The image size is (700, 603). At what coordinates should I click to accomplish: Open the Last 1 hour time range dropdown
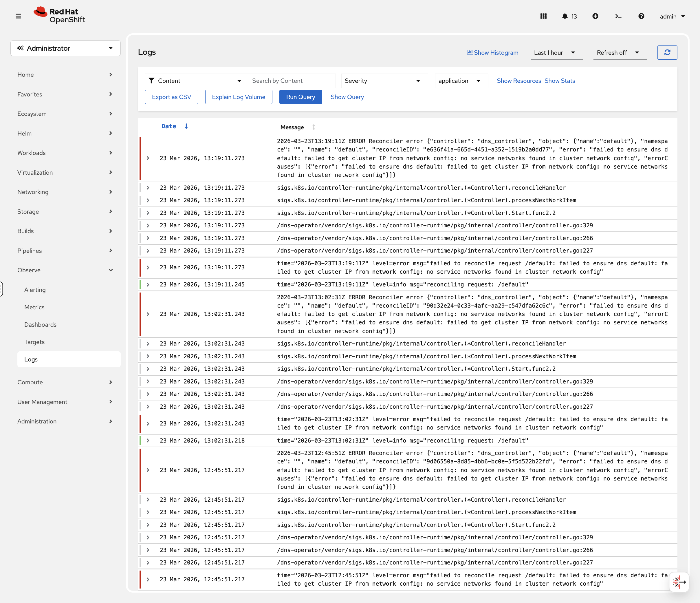(556, 52)
